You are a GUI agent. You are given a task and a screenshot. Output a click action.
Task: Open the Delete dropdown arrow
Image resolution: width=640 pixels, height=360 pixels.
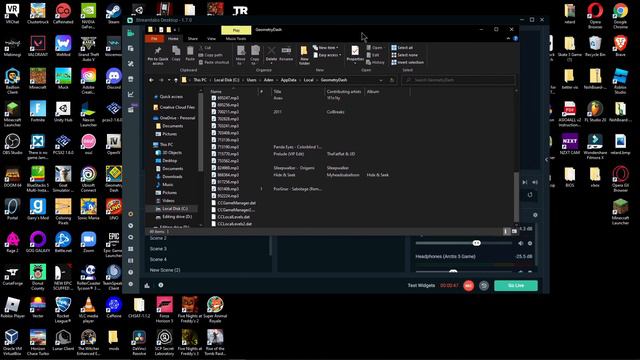point(271,64)
